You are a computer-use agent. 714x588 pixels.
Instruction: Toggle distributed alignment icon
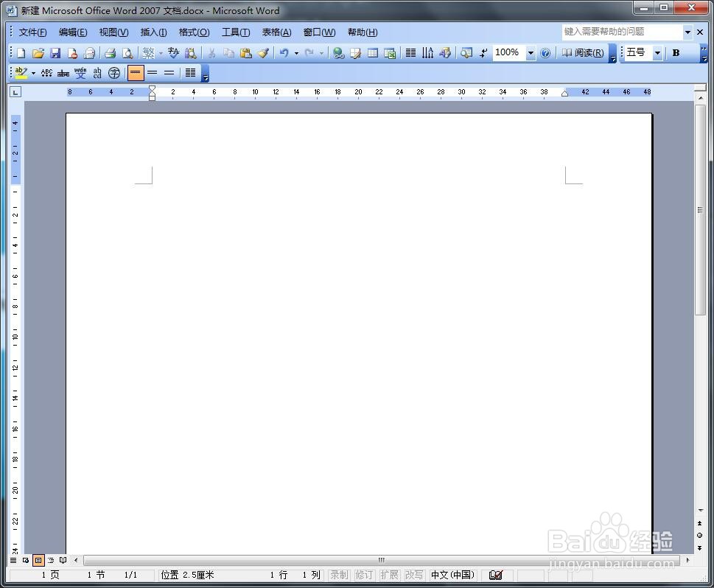(190, 73)
